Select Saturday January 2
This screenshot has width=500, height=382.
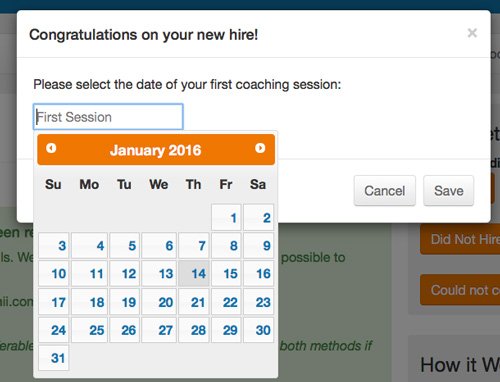point(259,218)
